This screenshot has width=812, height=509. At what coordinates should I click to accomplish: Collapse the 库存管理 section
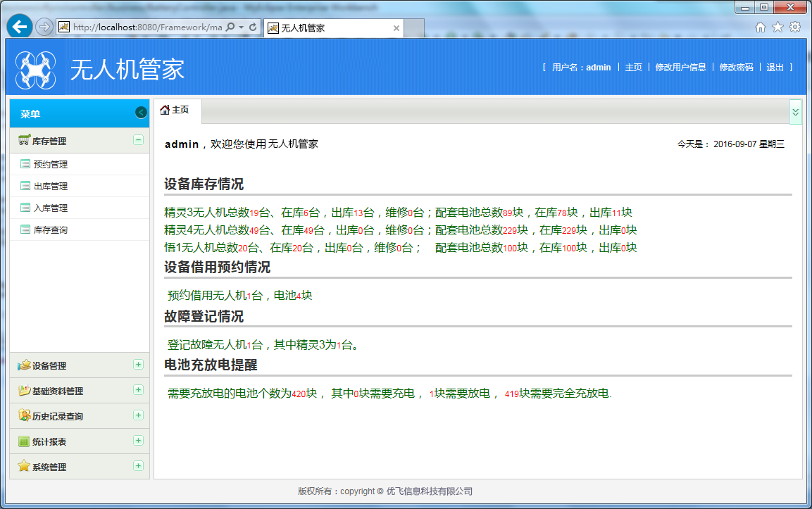138,140
